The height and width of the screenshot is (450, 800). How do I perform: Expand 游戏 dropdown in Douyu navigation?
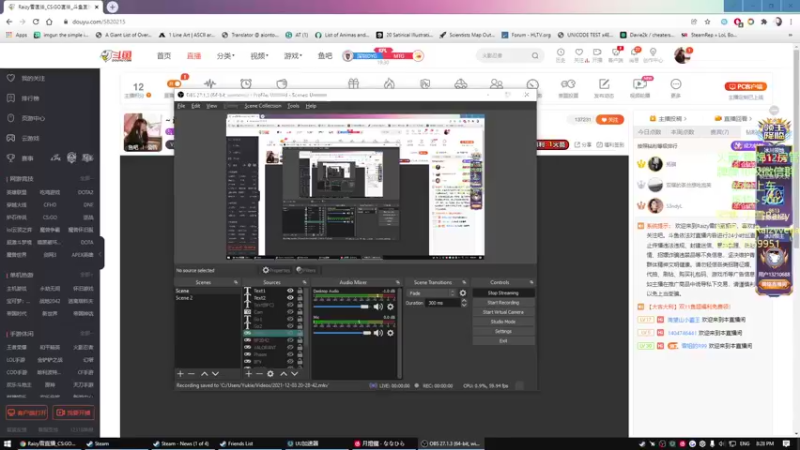click(x=293, y=56)
